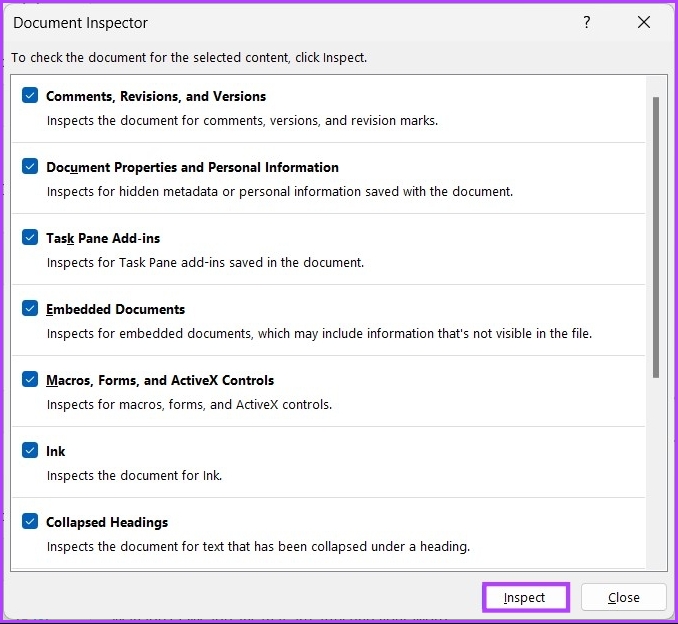Click the 'Collapsed Headings' label text
This screenshot has height=624, width=678.
[107, 522]
